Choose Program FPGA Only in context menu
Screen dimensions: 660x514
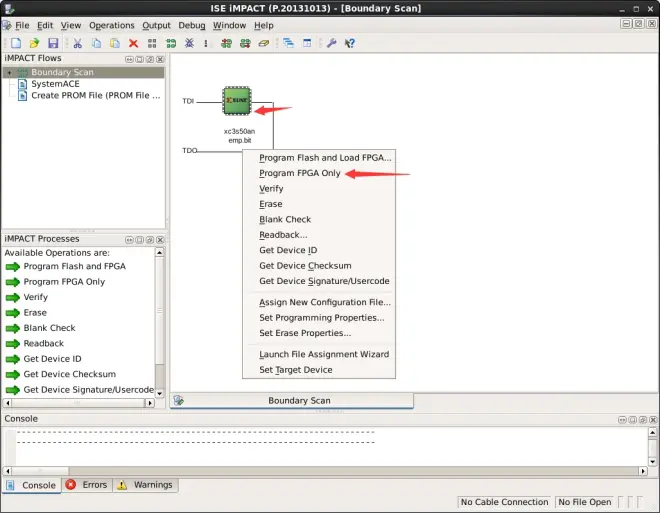click(319, 173)
